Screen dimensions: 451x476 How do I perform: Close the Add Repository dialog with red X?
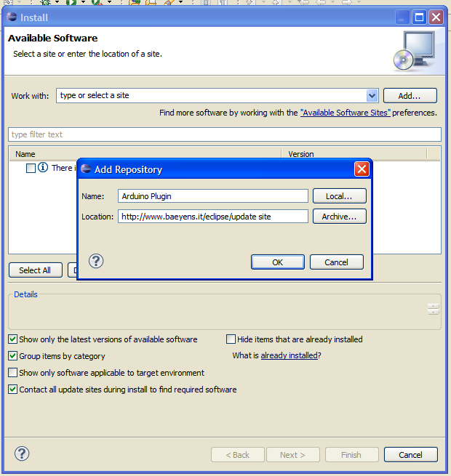click(x=362, y=169)
